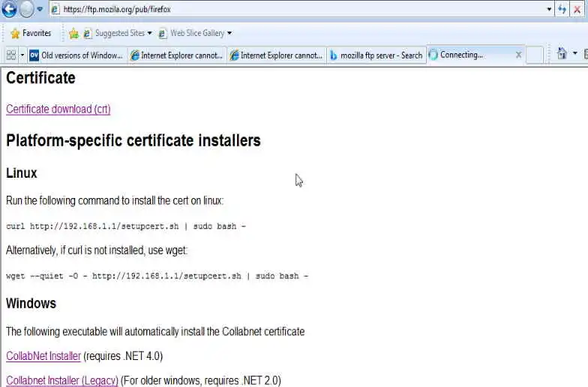Open the Collabnet Installer (Legacy) link
The image size is (588, 387).
[x=62, y=380]
